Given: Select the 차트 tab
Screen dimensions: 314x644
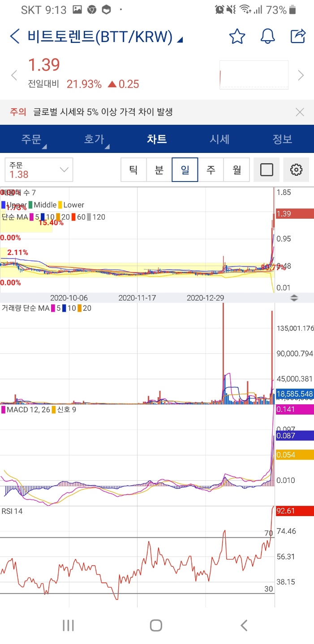Looking at the screenshot, I should (157, 139).
